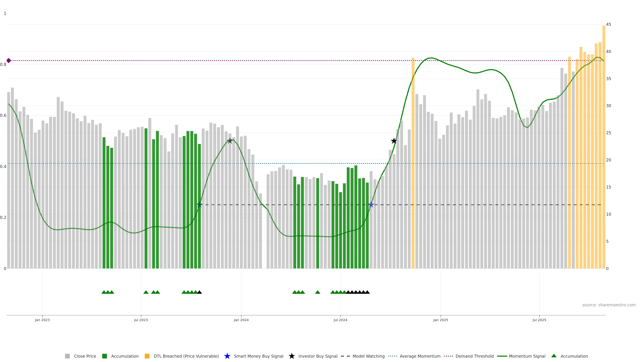Click the black Investor Buy star near Oct 2024
This screenshot has height=362, width=644.
[x=394, y=141]
